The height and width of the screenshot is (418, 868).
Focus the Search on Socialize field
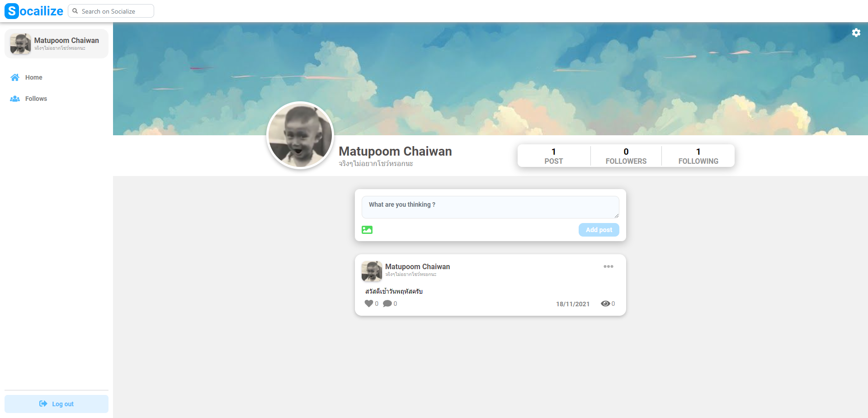[111, 11]
